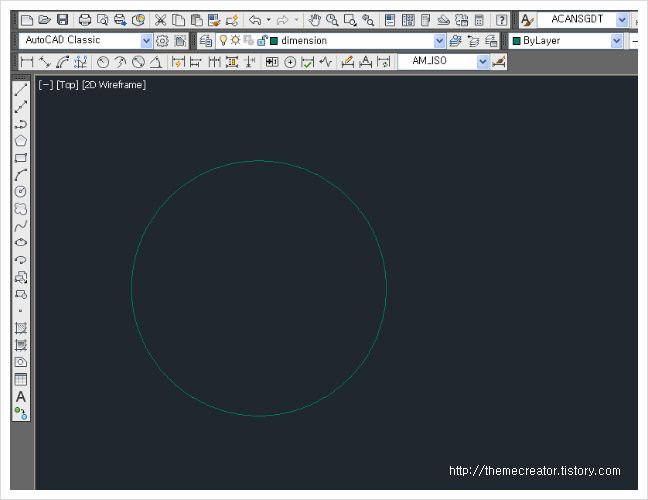648x500 pixels.
Task: Open Workspace Settings gear icon
Action: click(162, 40)
